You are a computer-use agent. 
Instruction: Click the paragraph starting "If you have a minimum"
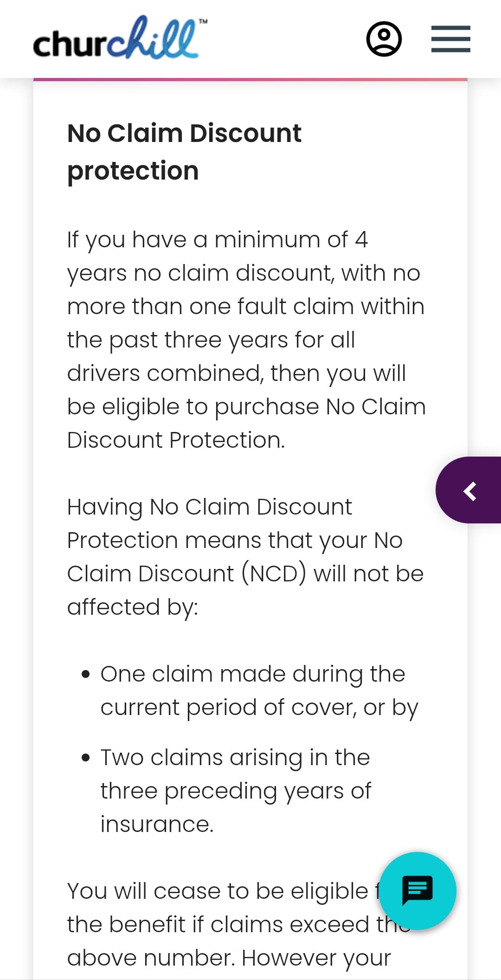246,340
